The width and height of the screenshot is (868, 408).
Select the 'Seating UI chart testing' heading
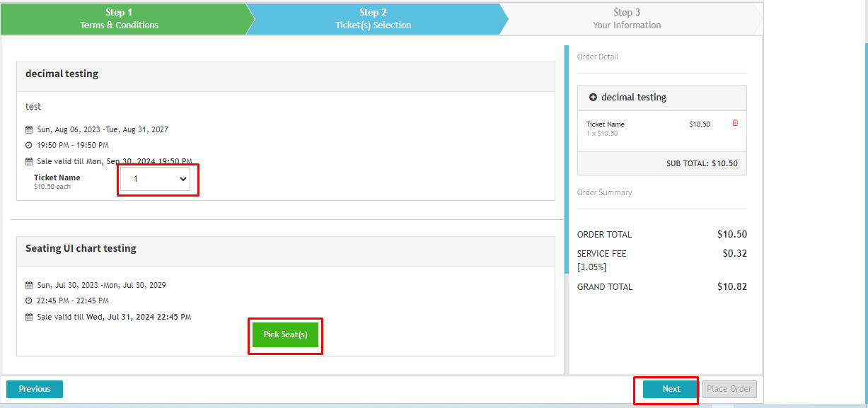point(81,248)
